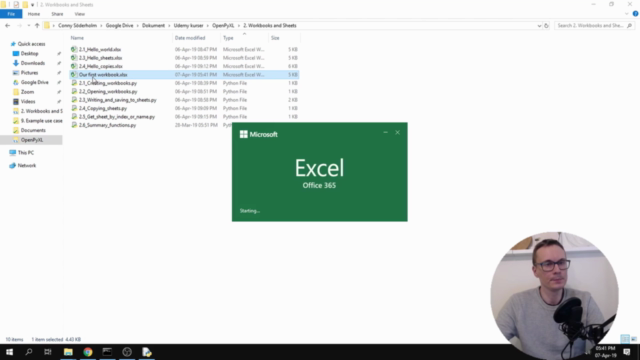Go up one folder level
The width and height of the screenshot is (640, 360).
[37, 25]
